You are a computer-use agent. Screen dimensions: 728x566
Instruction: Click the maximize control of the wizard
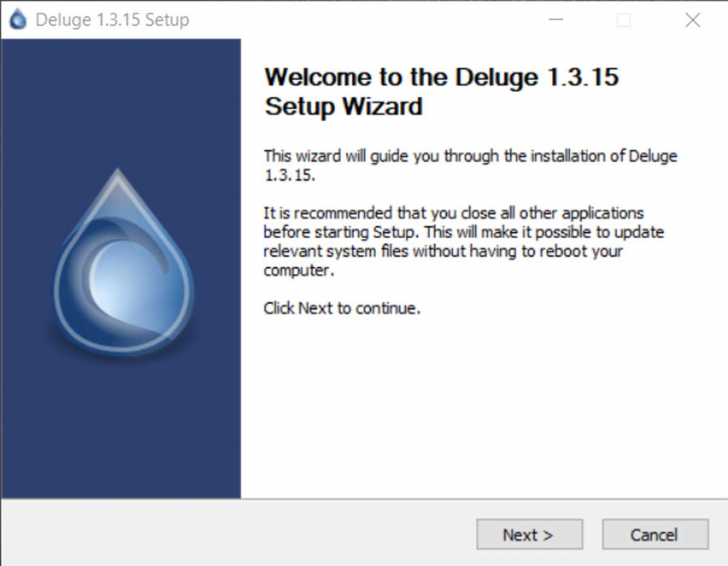coord(624,20)
